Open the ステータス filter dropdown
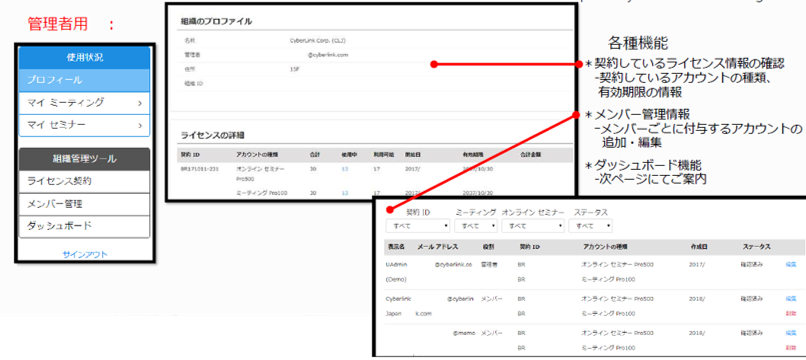Image resolution: width=806 pixels, height=360 pixels. pyautogui.click(x=591, y=226)
